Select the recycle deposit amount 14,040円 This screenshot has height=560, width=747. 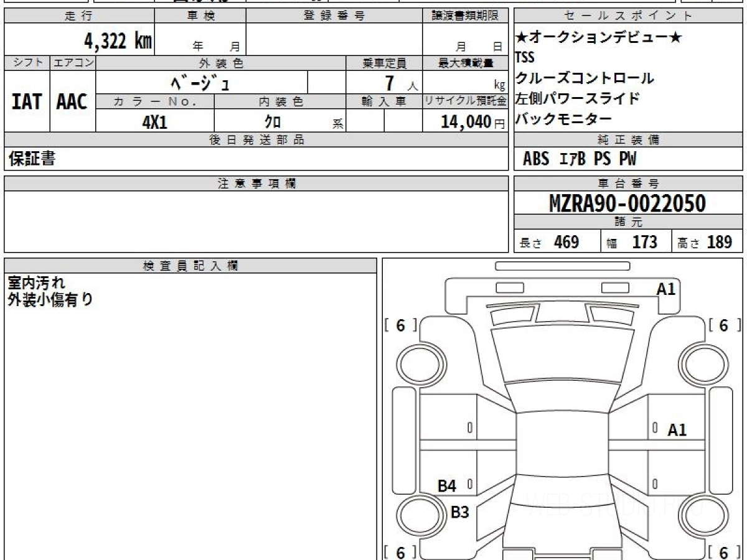tap(473, 122)
